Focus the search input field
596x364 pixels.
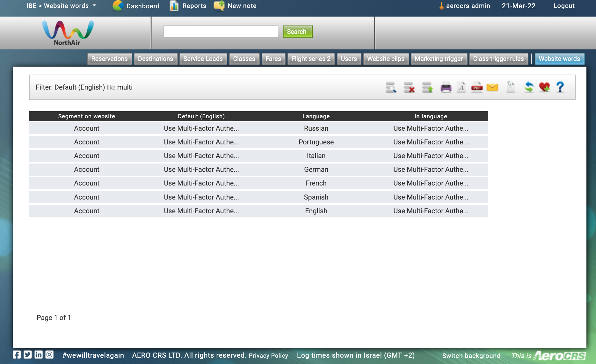point(221,32)
